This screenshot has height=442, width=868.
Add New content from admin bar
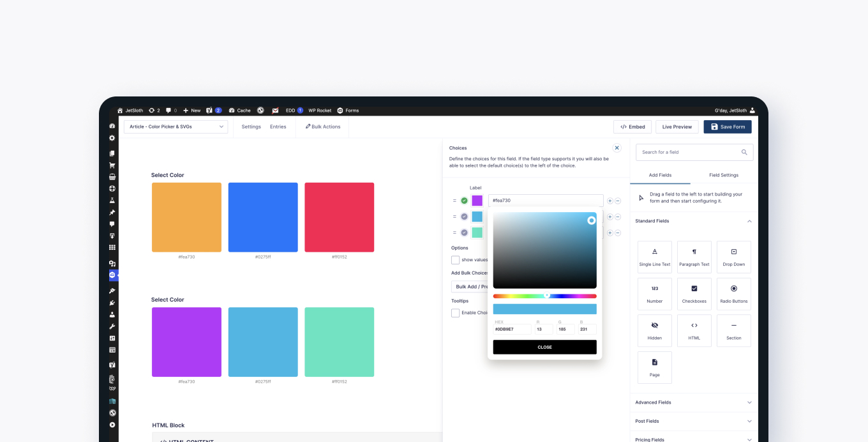(x=192, y=111)
